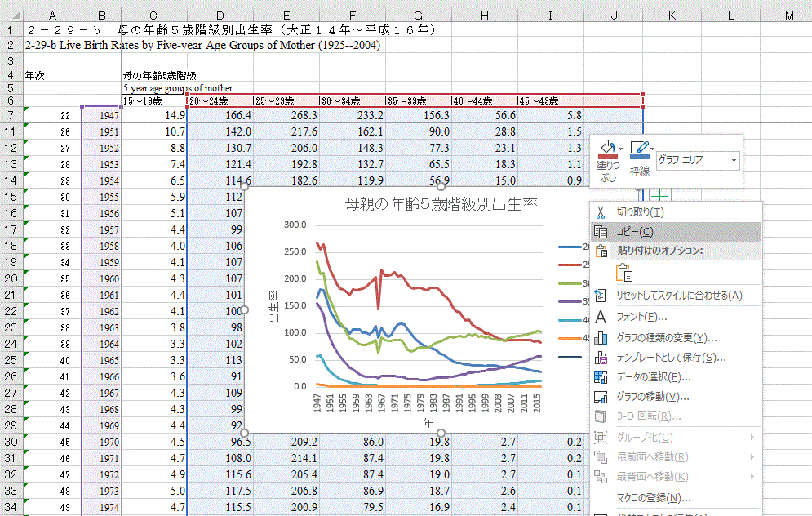812x516 pixels.
Task: Select row 33 header
Action: [11, 491]
